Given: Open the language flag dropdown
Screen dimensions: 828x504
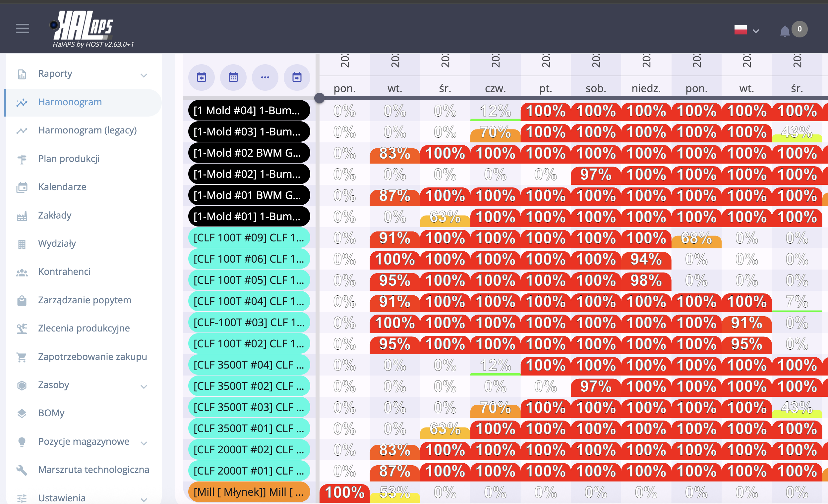Looking at the screenshot, I should tap(746, 30).
